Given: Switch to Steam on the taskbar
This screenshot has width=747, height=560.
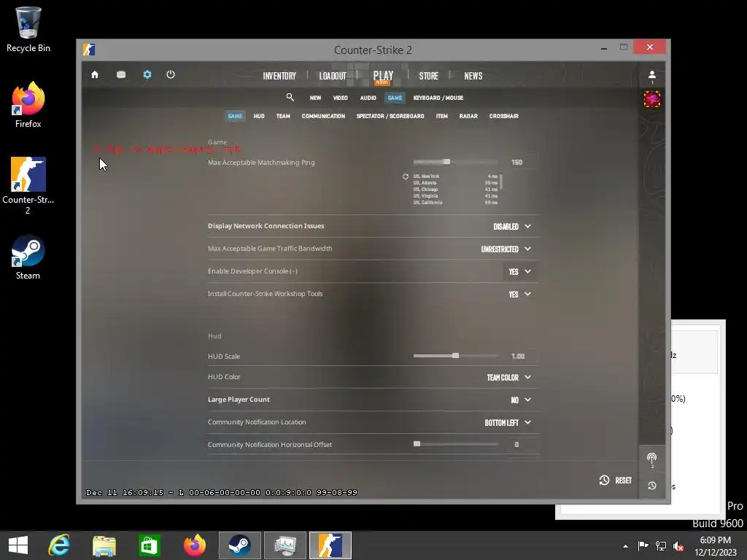Looking at the screenshot, I should coord(239,545).
